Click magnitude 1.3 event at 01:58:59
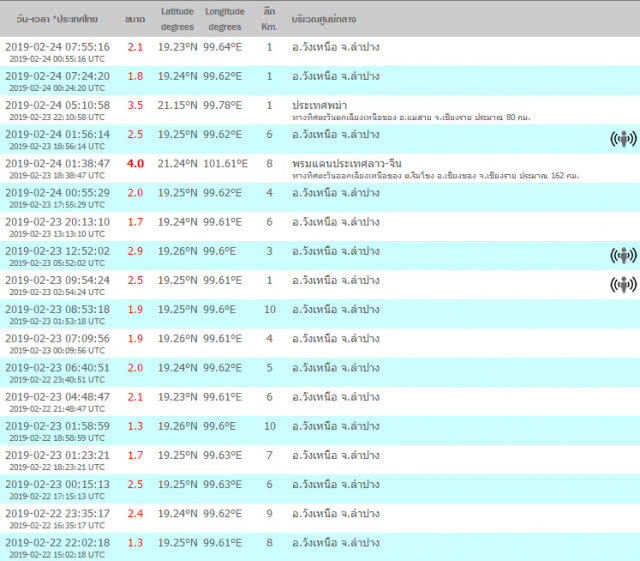 320,431
